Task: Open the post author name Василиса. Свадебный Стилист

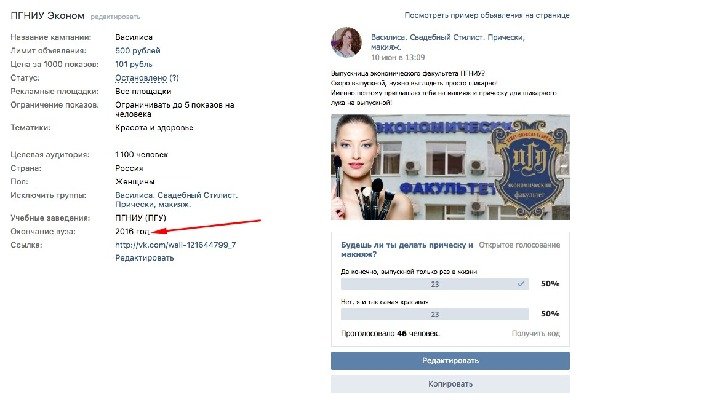Action: [x=448, y=41]
